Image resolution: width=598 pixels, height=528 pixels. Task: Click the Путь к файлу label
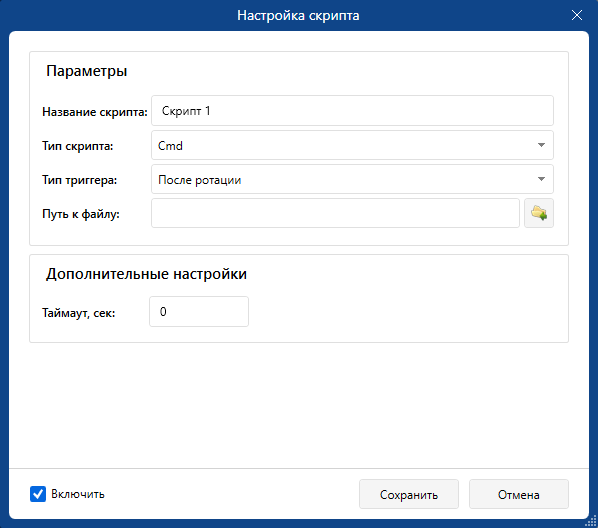[x=80, y=214]
